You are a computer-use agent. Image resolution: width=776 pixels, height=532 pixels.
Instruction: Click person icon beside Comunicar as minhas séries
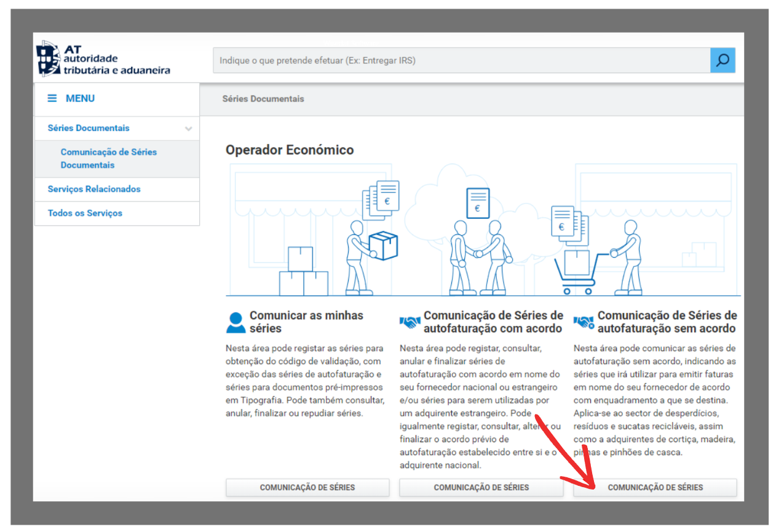pyautogui.click(x=236, y=322)
